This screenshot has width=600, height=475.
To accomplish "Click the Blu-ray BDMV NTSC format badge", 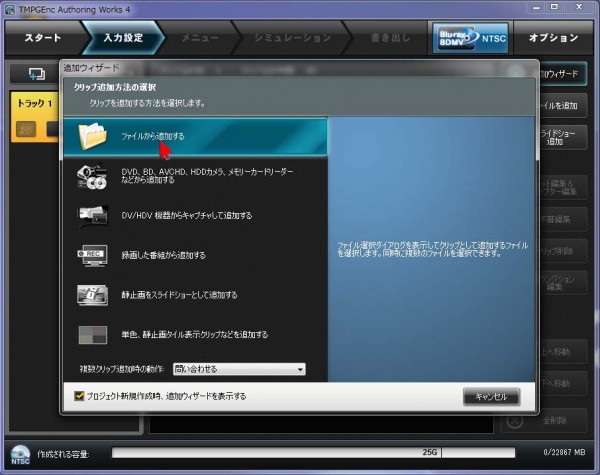I will tap(471, 38).
